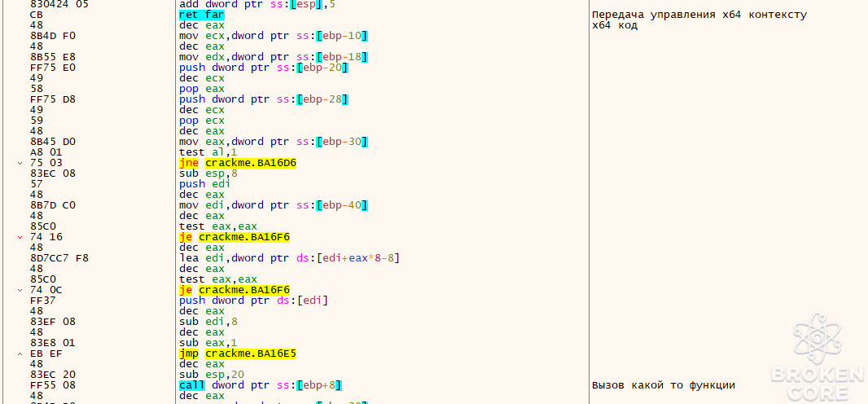
Task: Click the opcode bytes 'FF37'
Action: (42, 301)
